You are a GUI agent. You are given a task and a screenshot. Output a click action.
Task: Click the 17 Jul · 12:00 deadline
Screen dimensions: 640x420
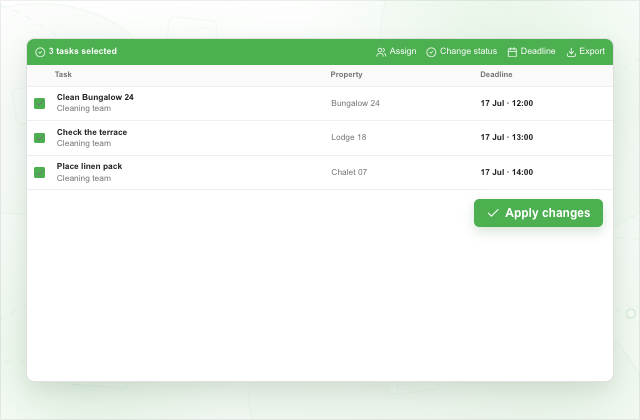[x=507, y=103]
